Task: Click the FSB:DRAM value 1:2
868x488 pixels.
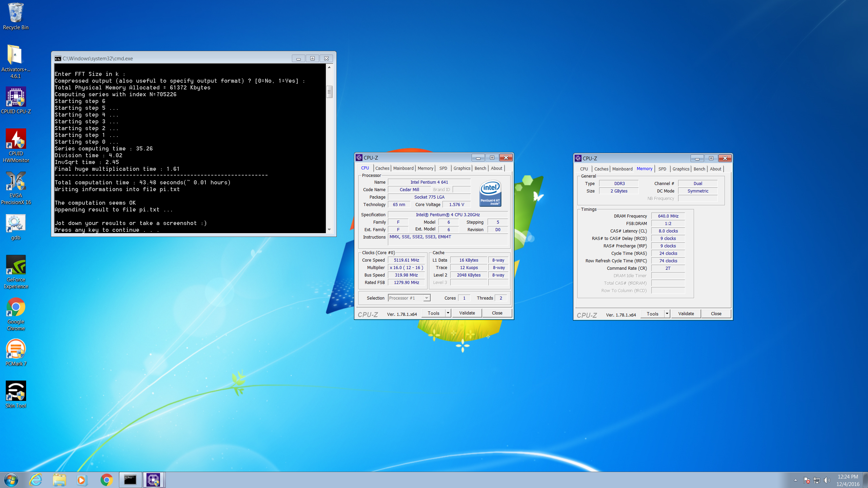Action: point(668,223)
